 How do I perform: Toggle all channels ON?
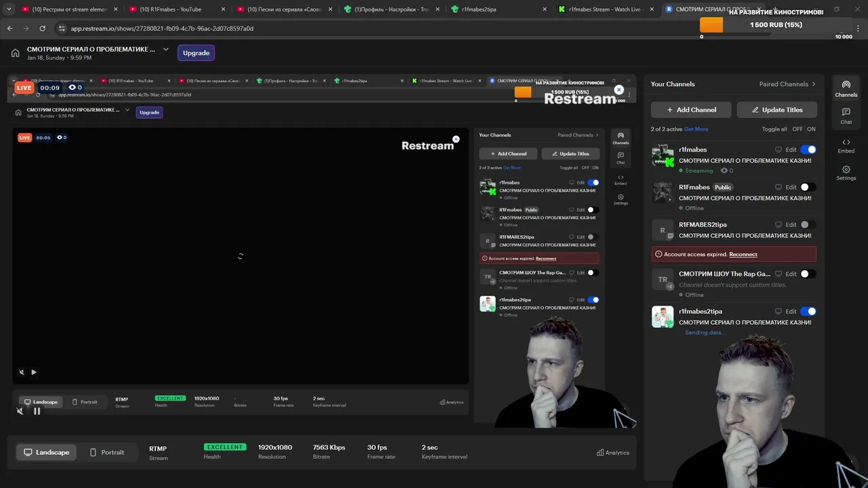(x=811, y=129)
